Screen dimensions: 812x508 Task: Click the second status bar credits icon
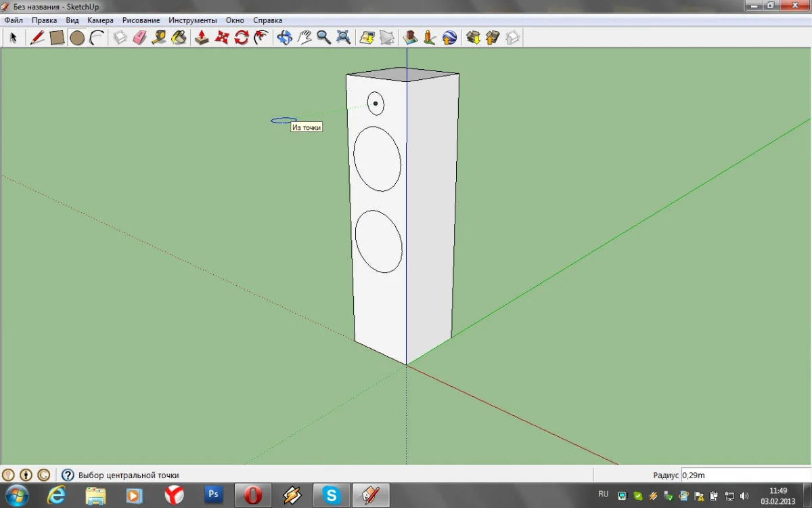[x=26, y=475]
